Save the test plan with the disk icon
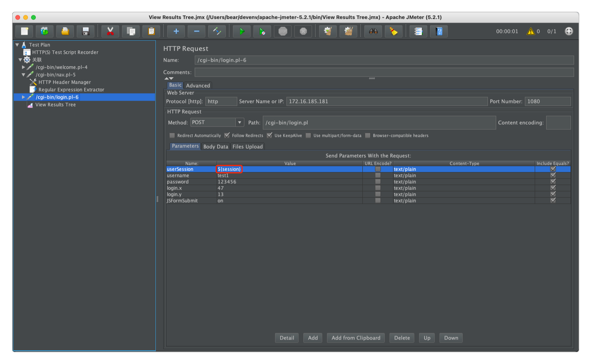This screenshot has width=591, height=364. pyautogui.click(x=86, y=31)
